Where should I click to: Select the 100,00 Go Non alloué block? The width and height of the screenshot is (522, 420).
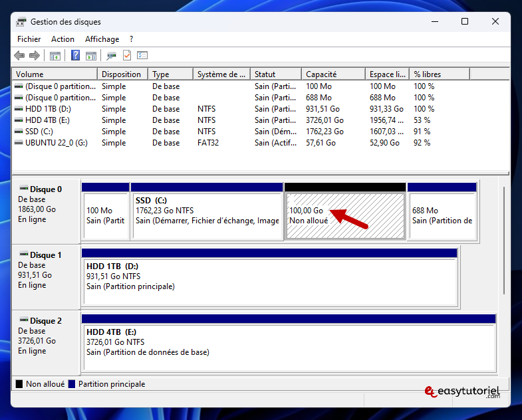click(345, 212)
